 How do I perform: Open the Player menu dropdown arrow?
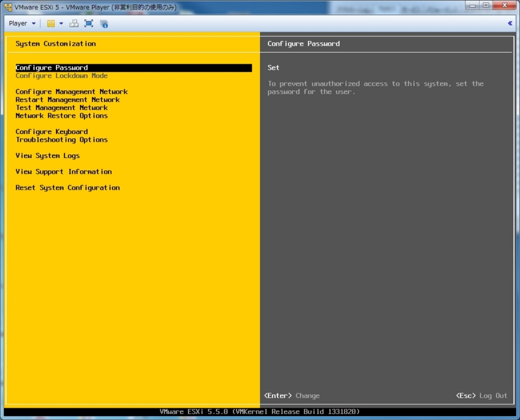[x=34, y=23]
